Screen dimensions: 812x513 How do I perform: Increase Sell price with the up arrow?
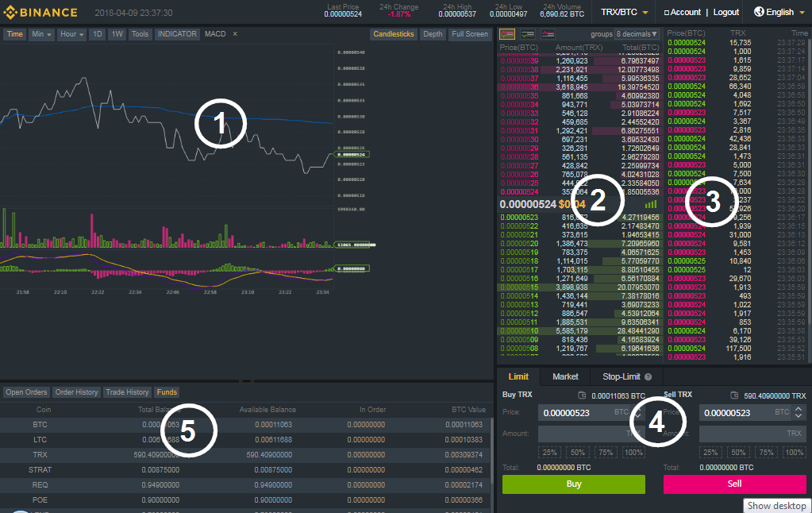[x=799, y=409]
